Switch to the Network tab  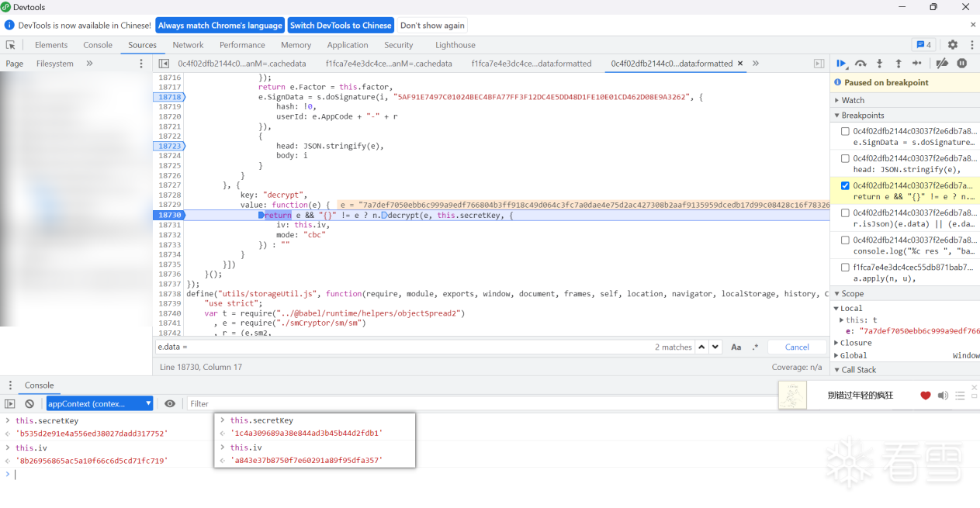coord(188,45)
